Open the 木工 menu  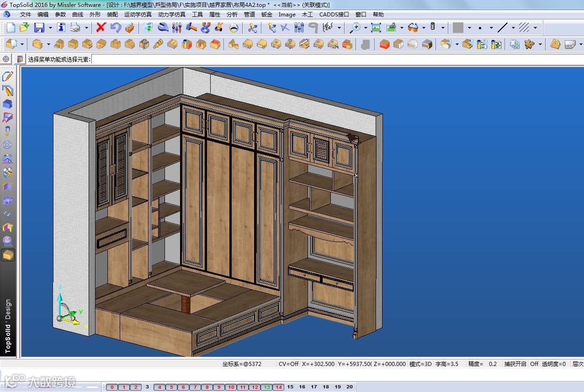(308, 14)
